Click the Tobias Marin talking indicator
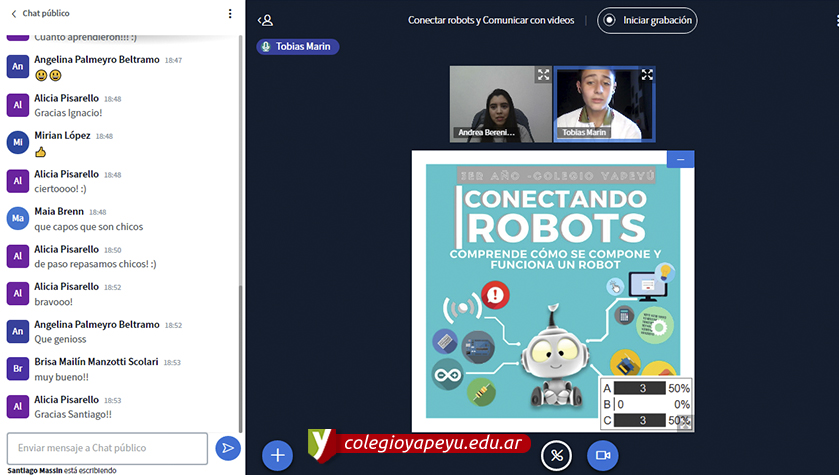The image size is (839, 475). [x=298, y=47]
